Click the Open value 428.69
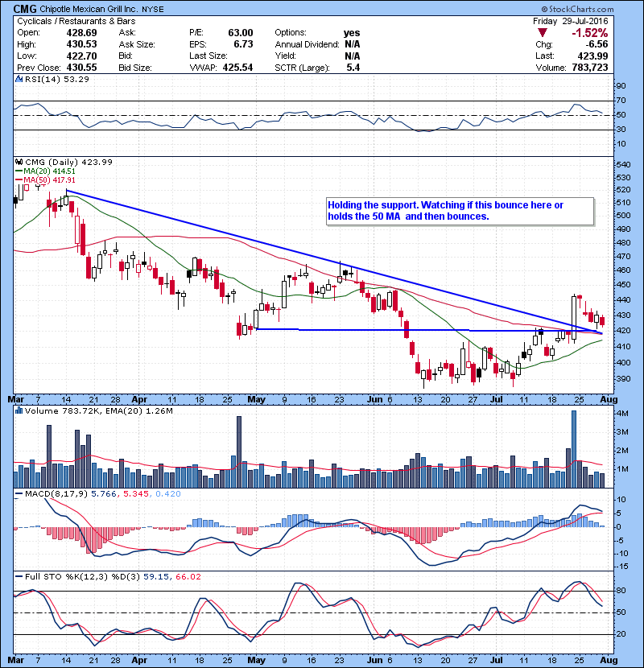This screenshot has width=644, height=668. click(x=81, y=33)
